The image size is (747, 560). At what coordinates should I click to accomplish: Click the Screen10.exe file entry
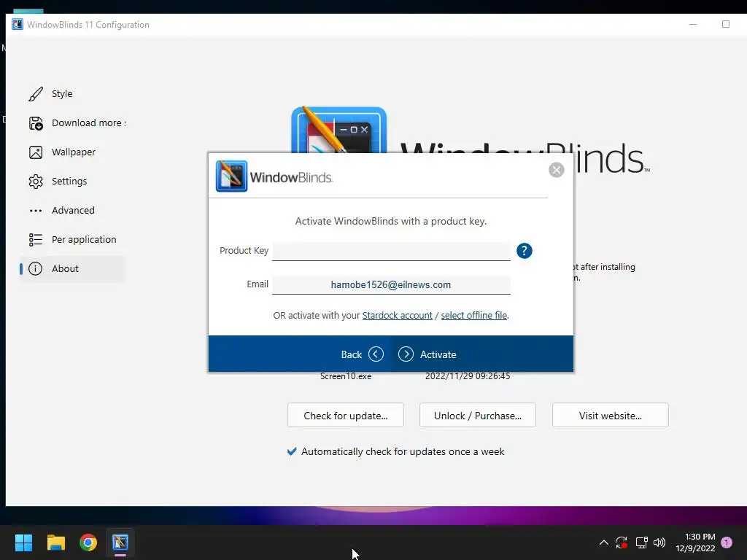(x=345, y=376)
